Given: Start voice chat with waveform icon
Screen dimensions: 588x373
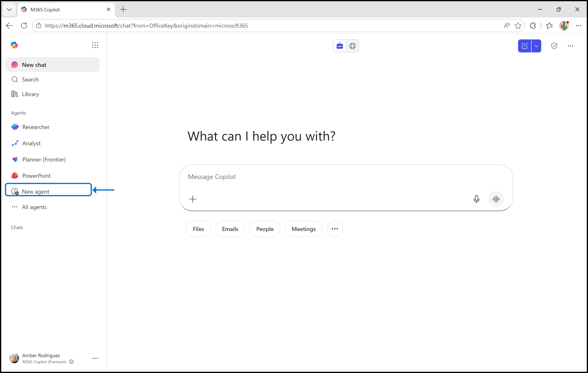Looking at the screenshot, I should [x=496, y=199].
